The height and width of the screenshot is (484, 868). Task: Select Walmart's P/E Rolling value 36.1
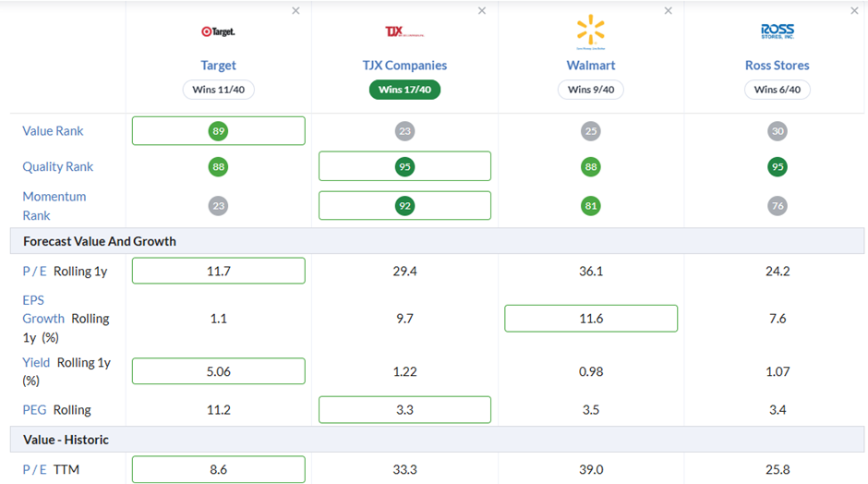click(x=591, y=272)
